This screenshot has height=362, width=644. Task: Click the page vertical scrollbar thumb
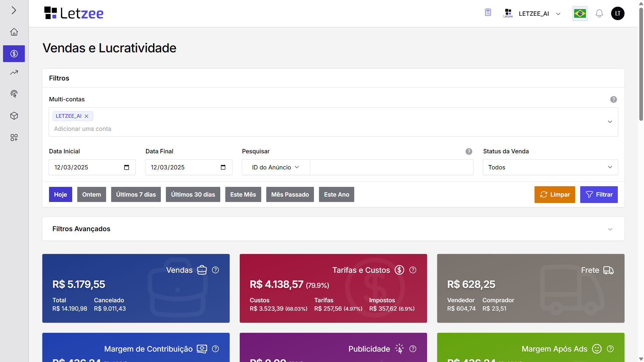point(641,64)
